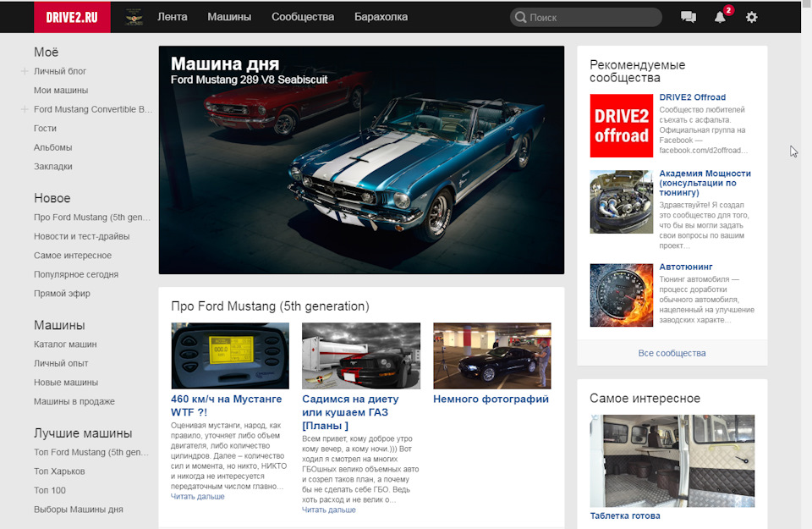Viewport: 812px width, 529px height.
Task: Click Читать дальше under 460 км/ч article
Action: [198, 496]
